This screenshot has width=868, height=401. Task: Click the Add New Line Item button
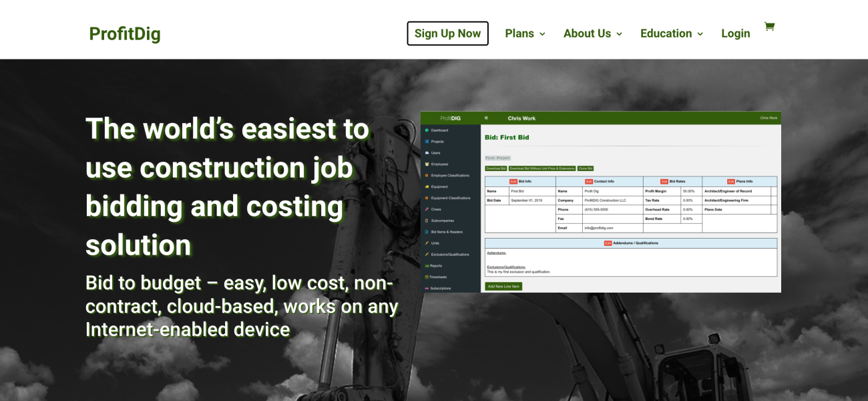[x=503, y=286]
